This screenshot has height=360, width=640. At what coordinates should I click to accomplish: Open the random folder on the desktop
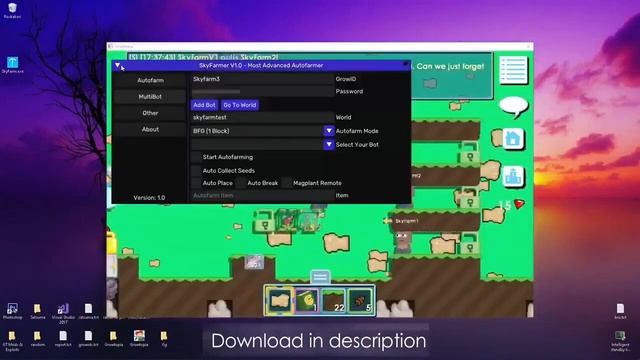point(38,339)
